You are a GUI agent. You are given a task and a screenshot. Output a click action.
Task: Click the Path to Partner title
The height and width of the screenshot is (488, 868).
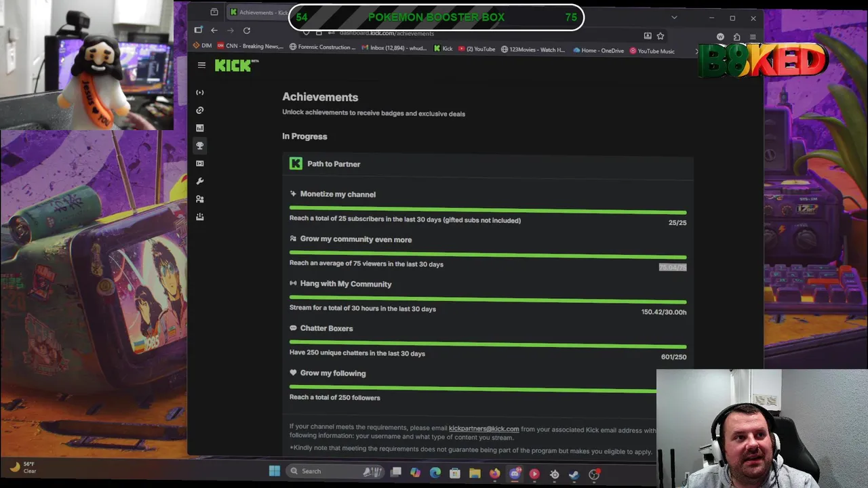334,164
